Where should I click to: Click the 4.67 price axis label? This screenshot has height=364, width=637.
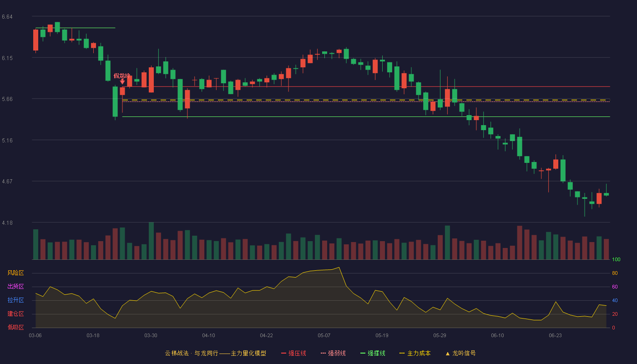pyautogui.click(x=7, y=182)
